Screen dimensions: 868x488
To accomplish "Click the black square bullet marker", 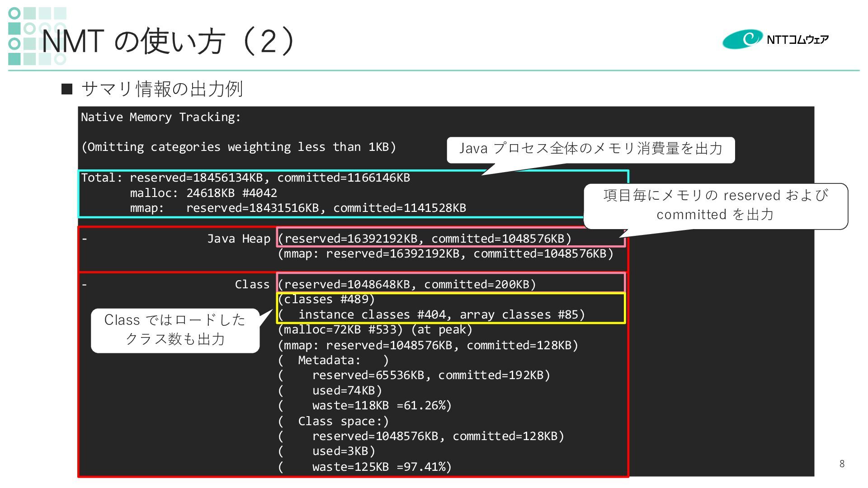I will 67,89.
